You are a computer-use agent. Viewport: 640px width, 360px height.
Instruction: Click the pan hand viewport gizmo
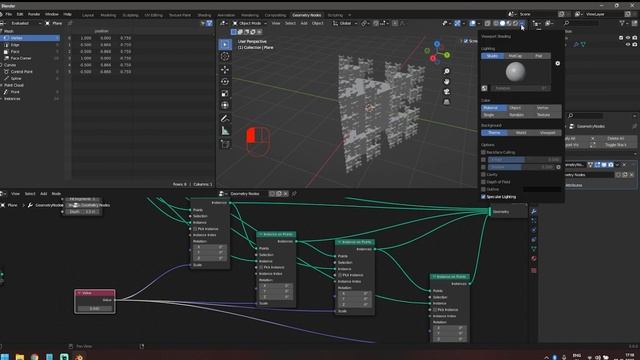click(x=447, y=82)
